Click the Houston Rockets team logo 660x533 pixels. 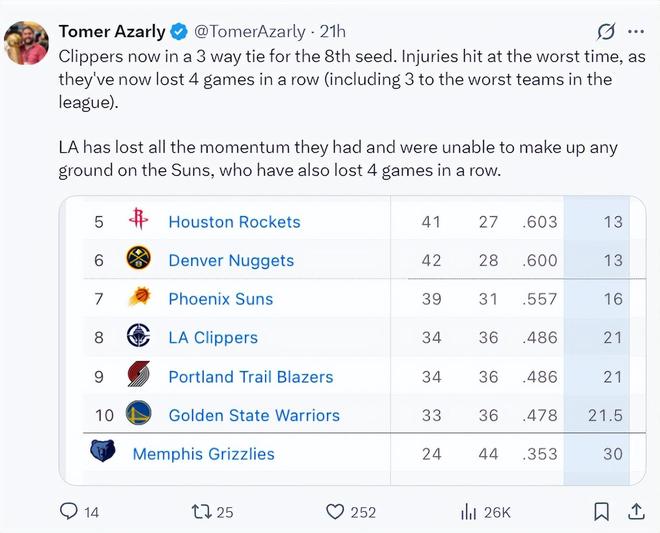138,221
